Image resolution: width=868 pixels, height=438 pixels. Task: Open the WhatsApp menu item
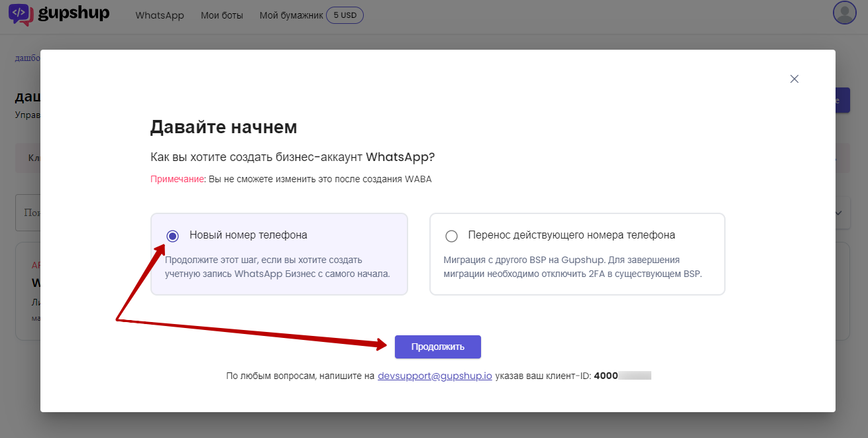pyautogui.click(x=160, y=15)
